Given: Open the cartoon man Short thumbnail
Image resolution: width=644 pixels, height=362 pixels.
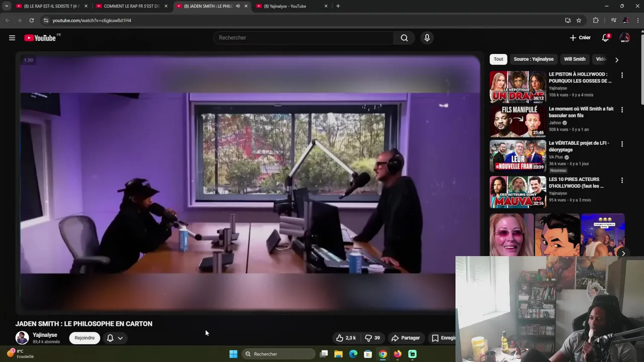Looking at the screenshot, I should (557, 235).
